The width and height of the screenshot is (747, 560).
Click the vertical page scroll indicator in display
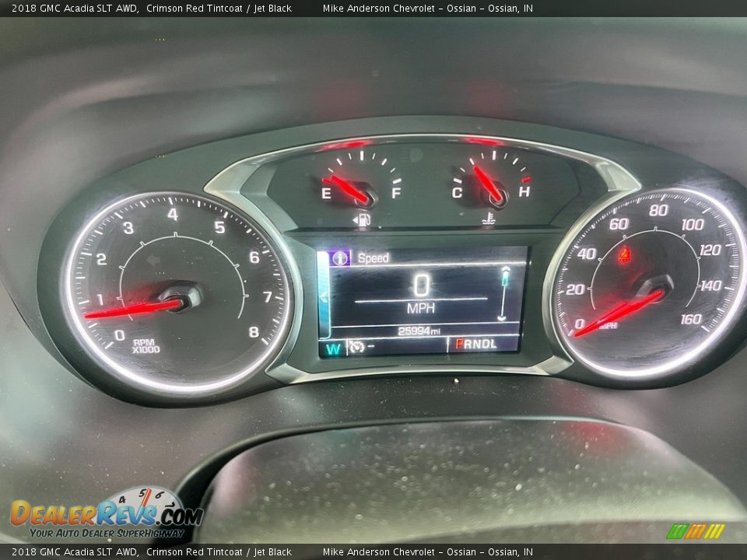[x=503, y=294]
